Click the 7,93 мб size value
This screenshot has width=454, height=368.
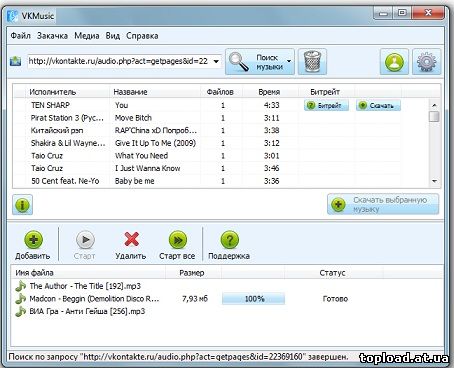coord(195,299)
